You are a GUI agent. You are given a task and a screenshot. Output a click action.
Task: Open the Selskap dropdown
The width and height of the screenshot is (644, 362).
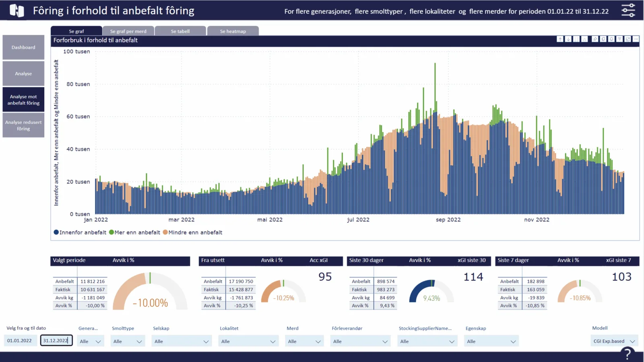point(182,341)
